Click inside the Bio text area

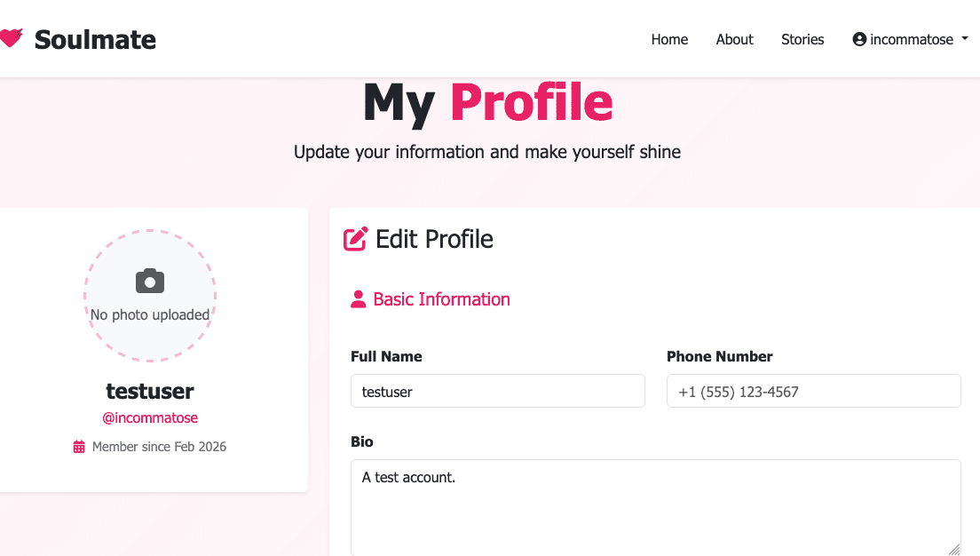point(655,506)
